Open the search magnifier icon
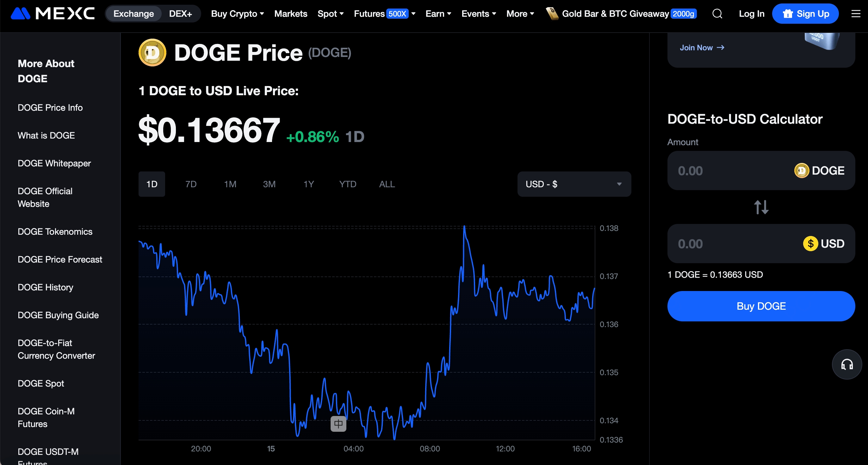 717,14
